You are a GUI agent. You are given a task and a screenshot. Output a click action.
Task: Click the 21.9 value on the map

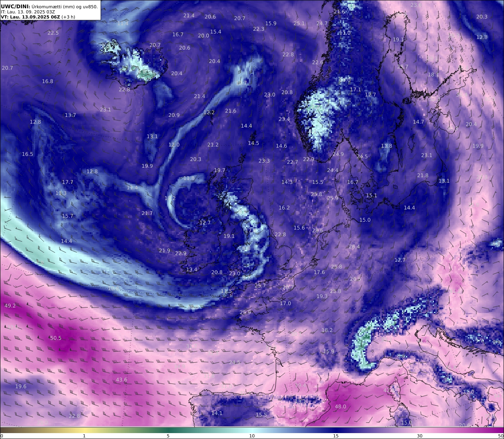165,250
